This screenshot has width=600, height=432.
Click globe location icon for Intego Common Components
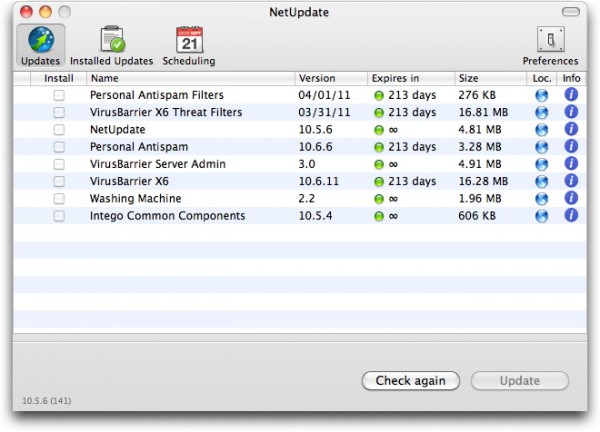tap(541, 216)
